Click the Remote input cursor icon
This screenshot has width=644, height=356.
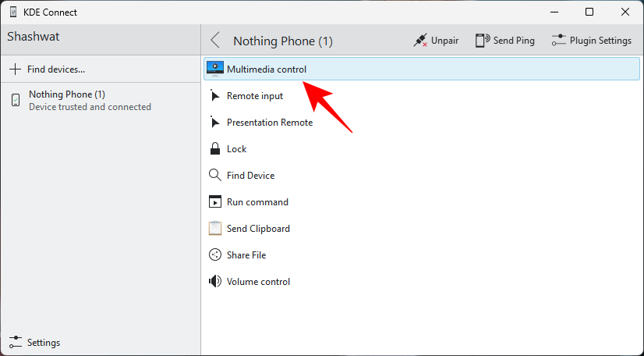coord(215,96)
